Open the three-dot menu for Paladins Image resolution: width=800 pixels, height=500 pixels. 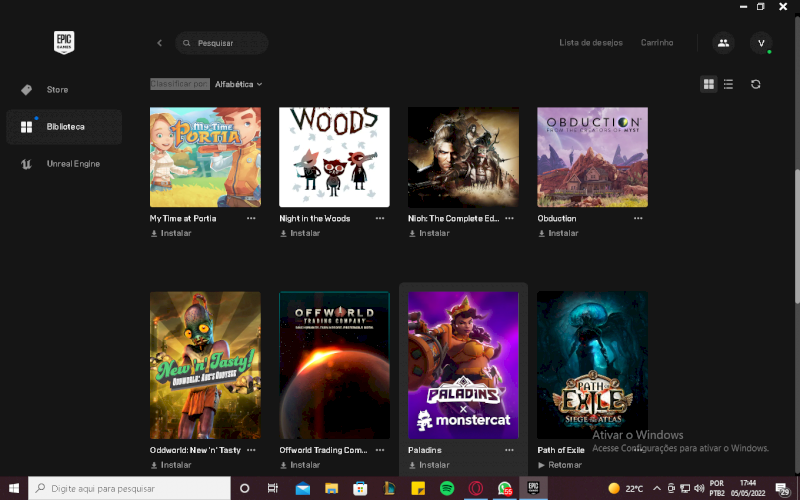(x=509, y=450)
